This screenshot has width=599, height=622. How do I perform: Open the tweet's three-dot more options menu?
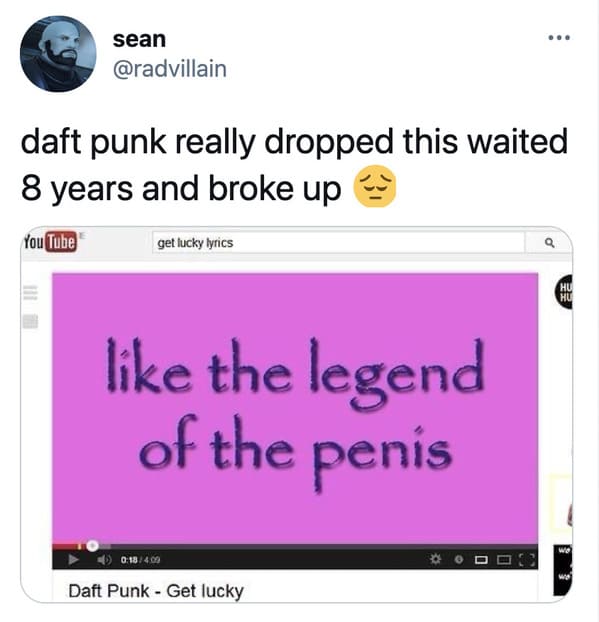coord(559,38)
